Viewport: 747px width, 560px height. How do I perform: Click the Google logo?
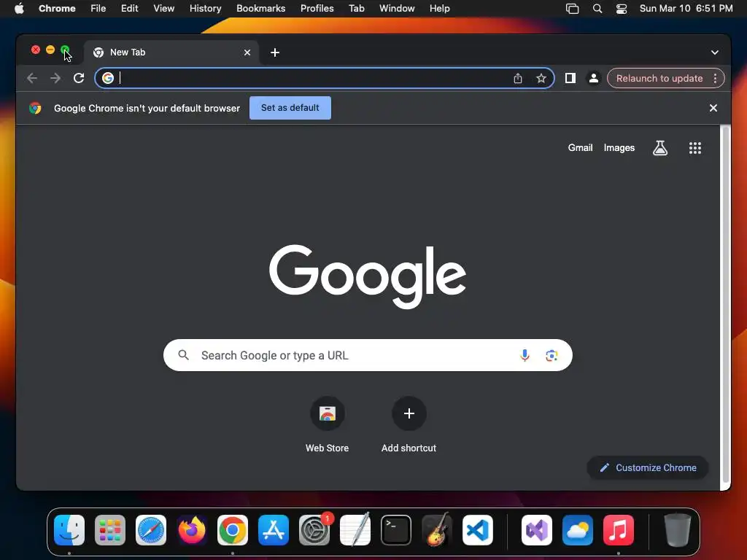coord(368,276)
